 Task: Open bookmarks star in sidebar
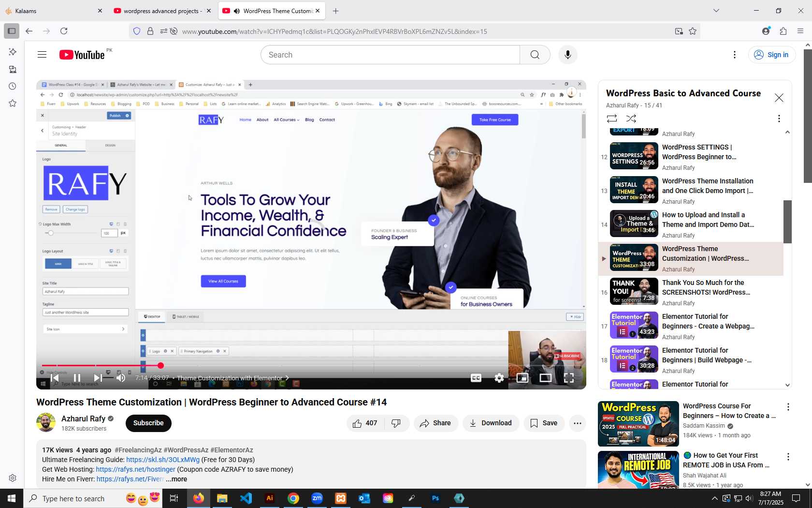coord(13,103)
